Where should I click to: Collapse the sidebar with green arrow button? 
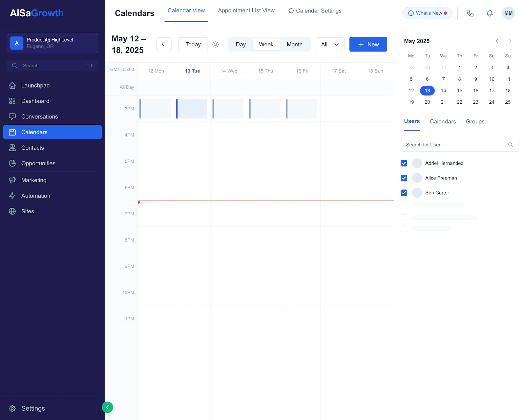[107, 407]
